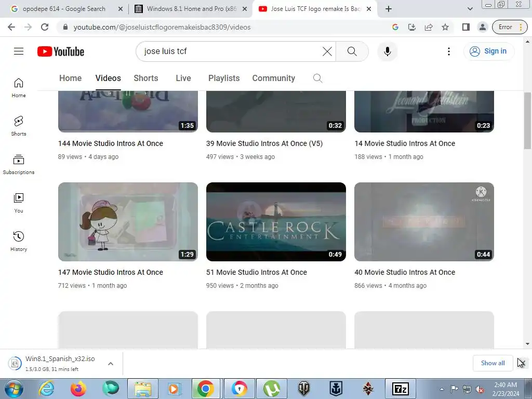Open a new browser tab
The image size is (532, 399).
389,9
